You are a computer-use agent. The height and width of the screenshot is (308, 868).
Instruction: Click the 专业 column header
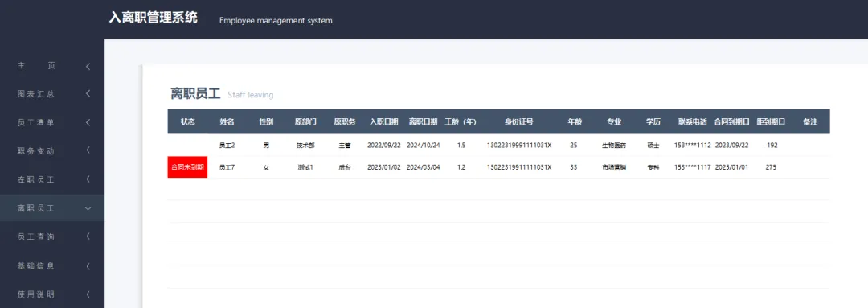[614, 122]
